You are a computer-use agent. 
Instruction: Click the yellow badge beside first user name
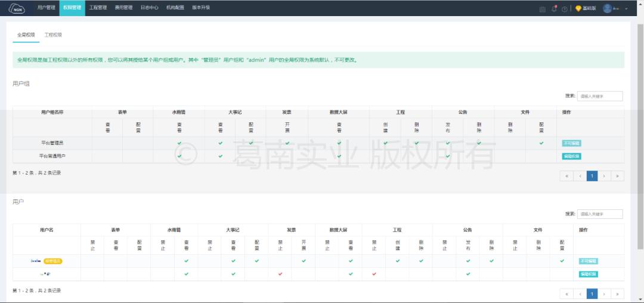[x=53, y=261]
